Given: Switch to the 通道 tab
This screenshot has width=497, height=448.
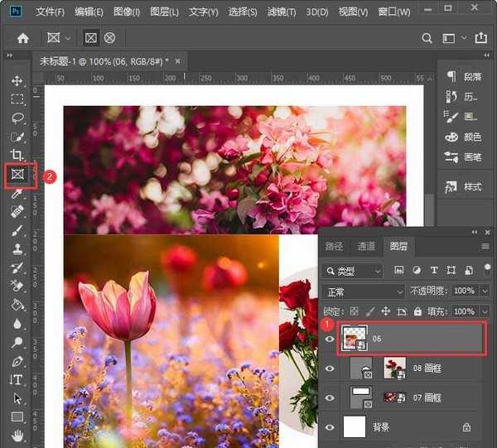Looking at the screenshot, I should click(x=366, y=246).
